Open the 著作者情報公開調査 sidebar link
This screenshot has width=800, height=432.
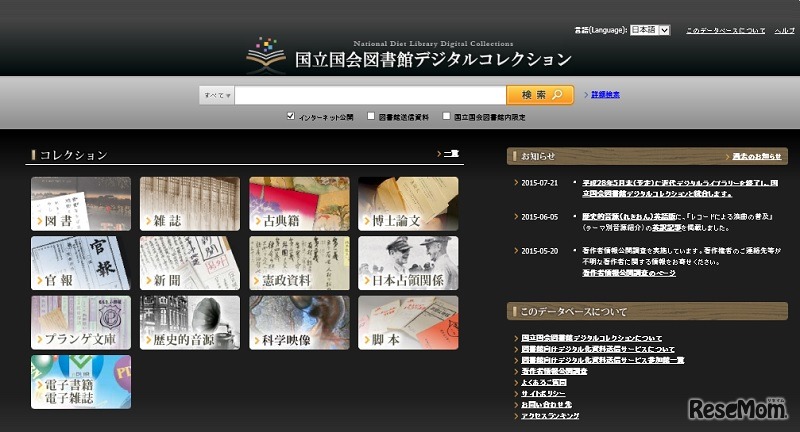point(554,371)
